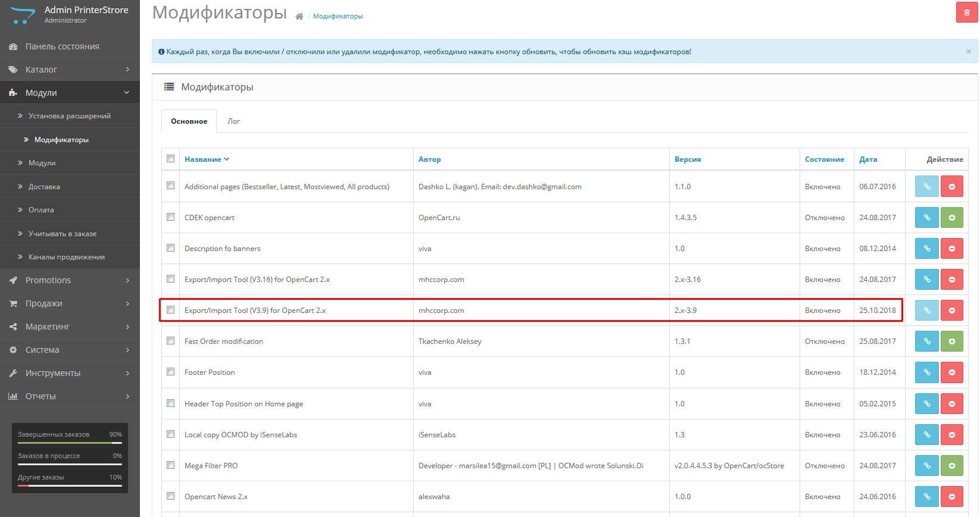Expand the Система sidebar menu

(x=70, y=350)
